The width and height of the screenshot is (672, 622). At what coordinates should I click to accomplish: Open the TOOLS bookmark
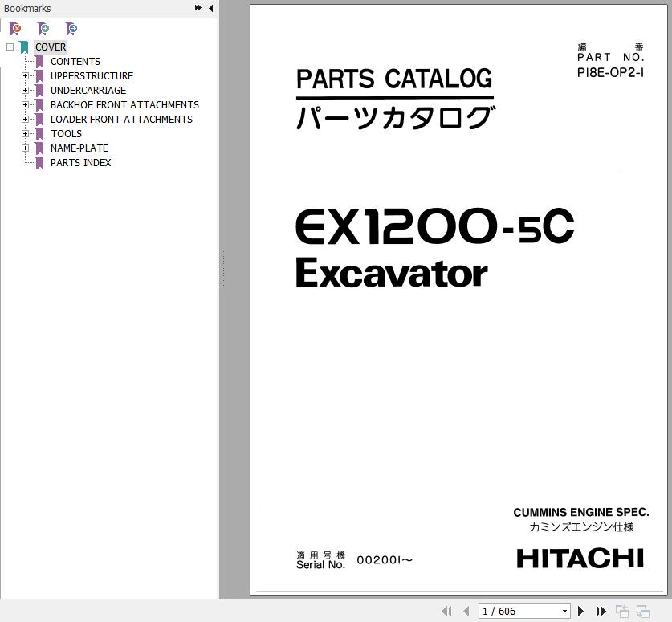[x=67, y=134]
